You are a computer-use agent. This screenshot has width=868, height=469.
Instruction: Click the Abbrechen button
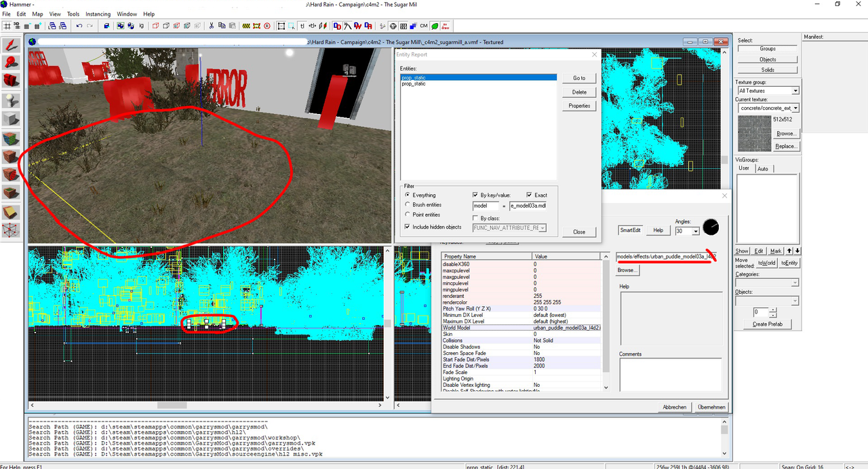675,407
